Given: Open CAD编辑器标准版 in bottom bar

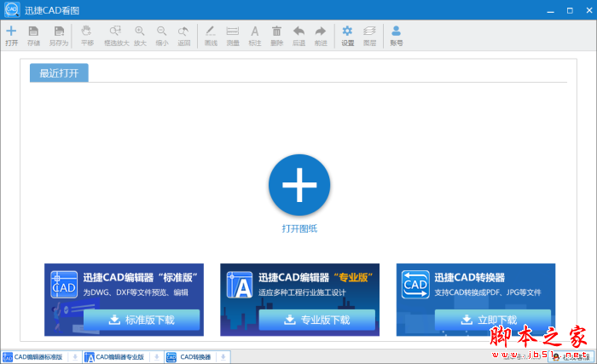Looking at the screenshot, I should coord(34,357).
